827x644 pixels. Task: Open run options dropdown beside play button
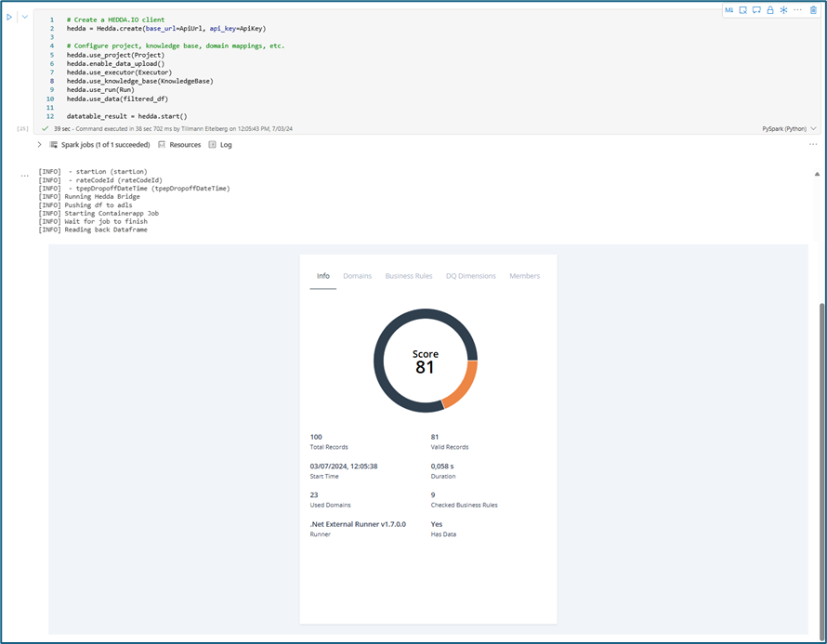coord(25,17)
